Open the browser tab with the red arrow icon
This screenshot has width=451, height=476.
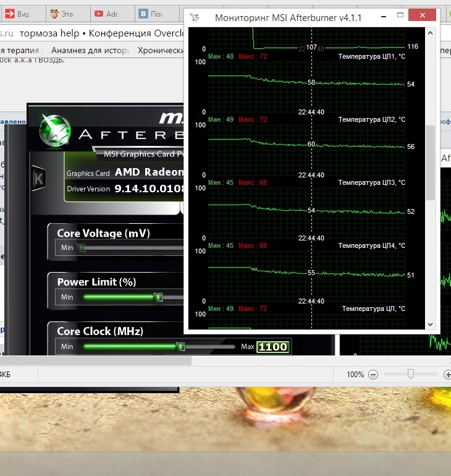click(x=23, y=14)
